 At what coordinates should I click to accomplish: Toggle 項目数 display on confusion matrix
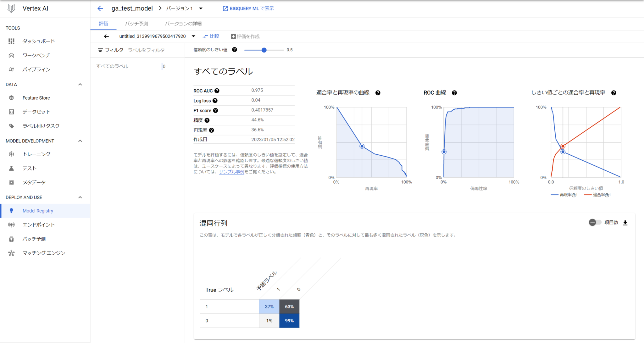pyautogui.click(x=592, y=222)
